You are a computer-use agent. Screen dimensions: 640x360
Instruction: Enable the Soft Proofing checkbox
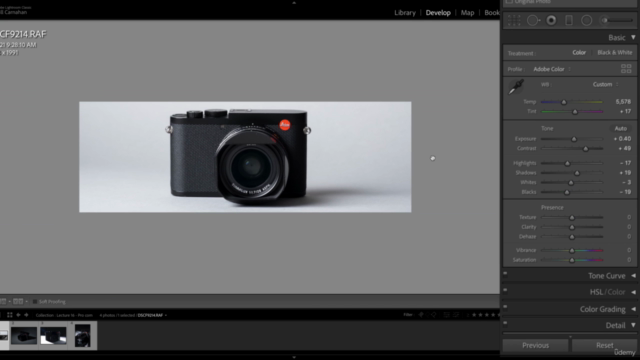click(35, 302)
